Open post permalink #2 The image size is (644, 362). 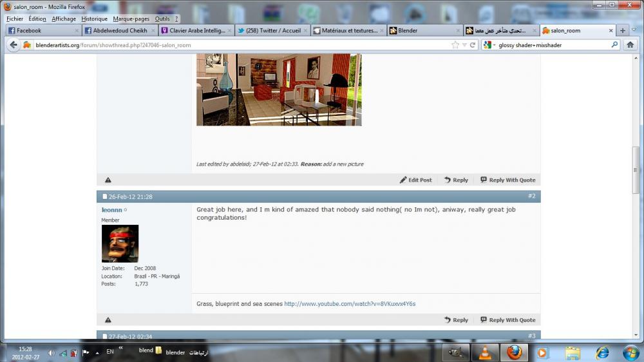(x=531, y=196)
